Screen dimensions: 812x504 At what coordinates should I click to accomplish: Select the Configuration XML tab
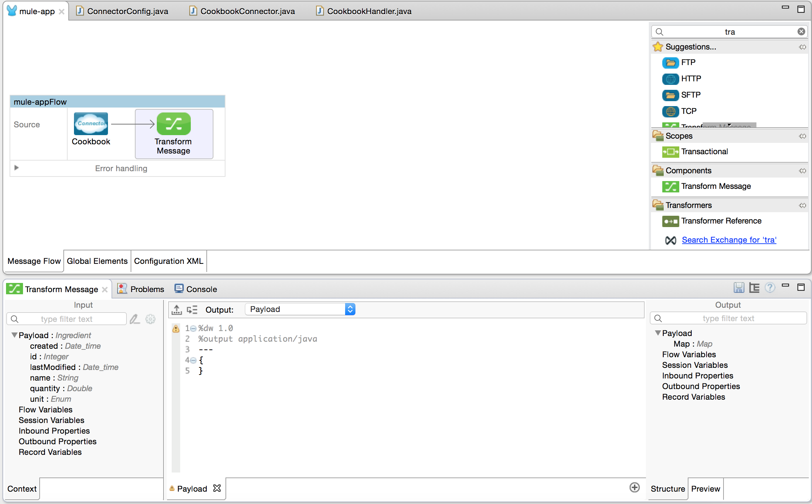pos(170,261)
